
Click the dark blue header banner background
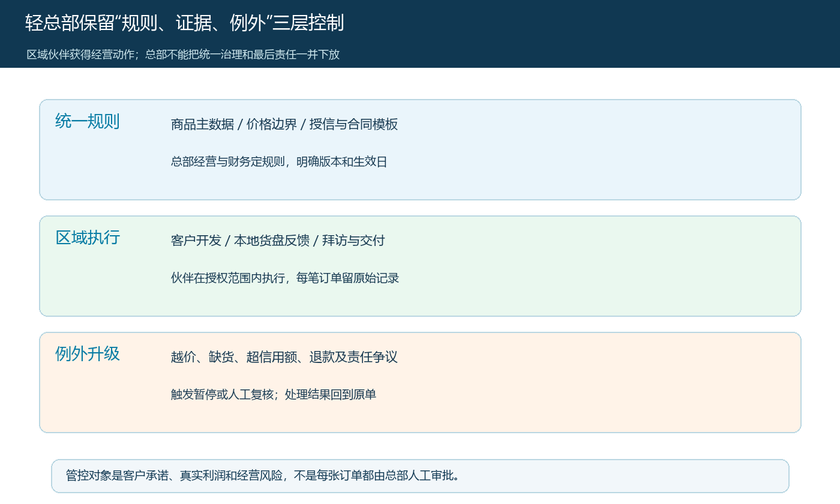600,34
